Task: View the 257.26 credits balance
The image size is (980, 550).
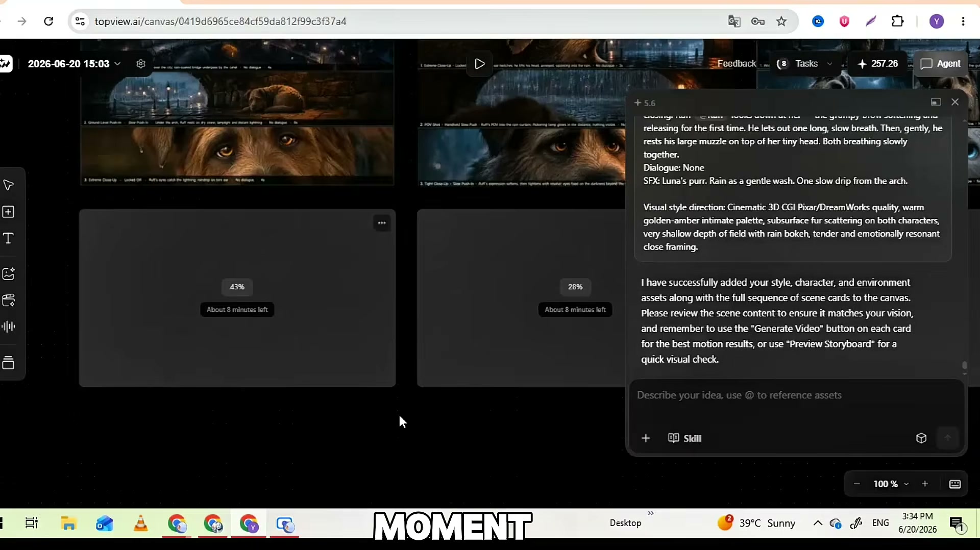Action: tap(878, 64)
